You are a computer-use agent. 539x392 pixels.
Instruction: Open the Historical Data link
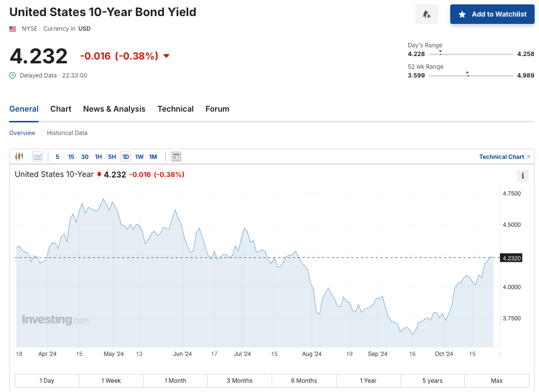[x=67, y=133]
